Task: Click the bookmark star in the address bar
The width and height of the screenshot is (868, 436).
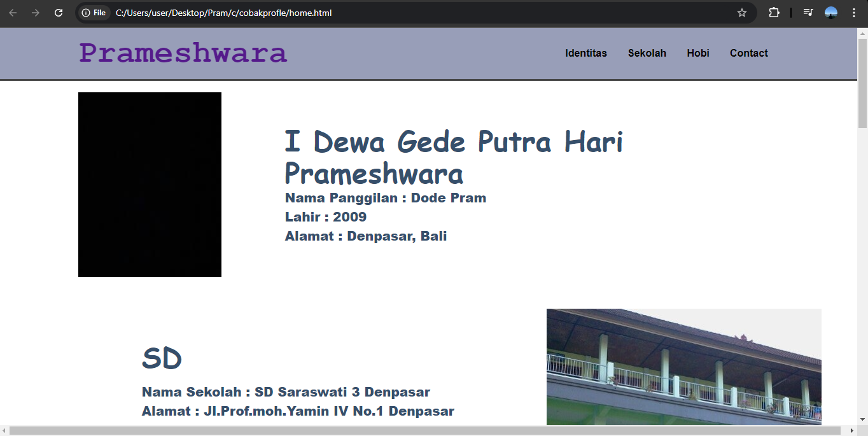Action: click(741, 12)
